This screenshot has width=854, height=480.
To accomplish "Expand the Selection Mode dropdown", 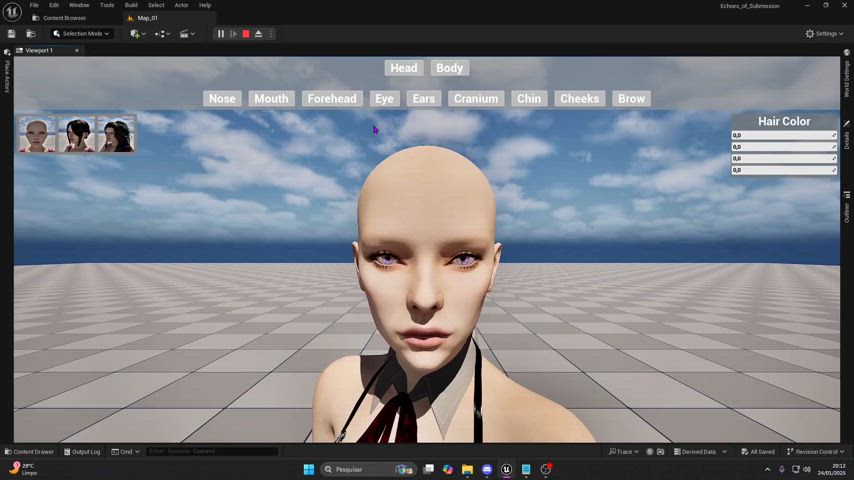I will (82, 34).
